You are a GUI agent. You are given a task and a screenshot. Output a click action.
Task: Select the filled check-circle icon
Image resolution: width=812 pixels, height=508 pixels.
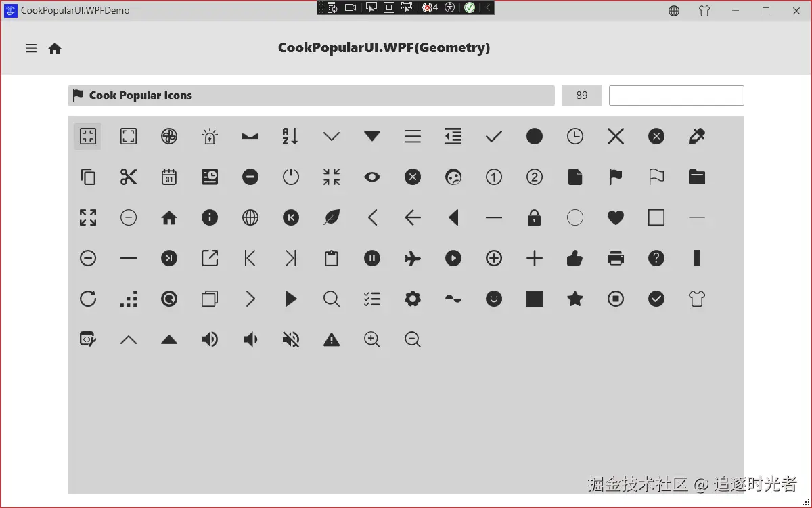coord(656,299)
